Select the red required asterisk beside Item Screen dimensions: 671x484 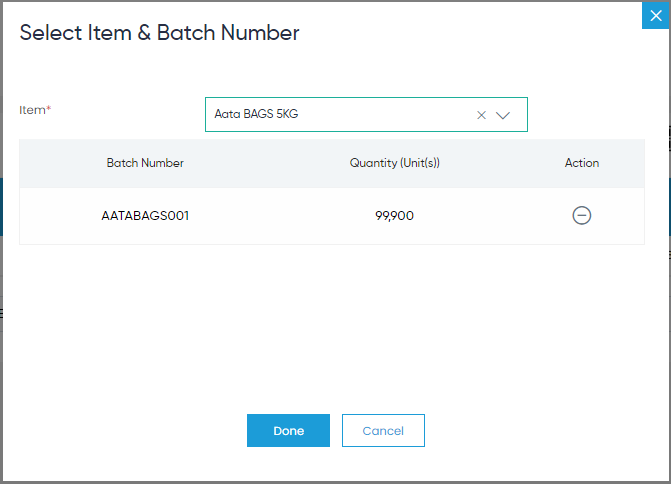coord(49,108)
